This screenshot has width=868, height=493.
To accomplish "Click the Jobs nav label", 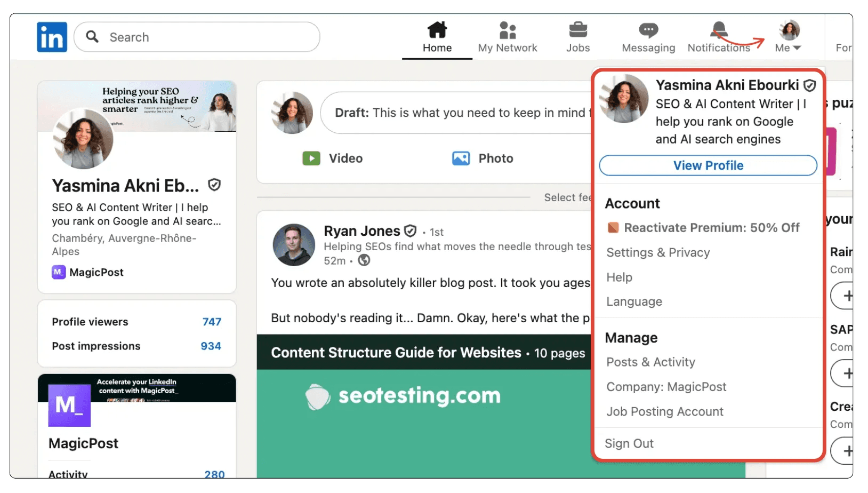I will click(578, 48).
